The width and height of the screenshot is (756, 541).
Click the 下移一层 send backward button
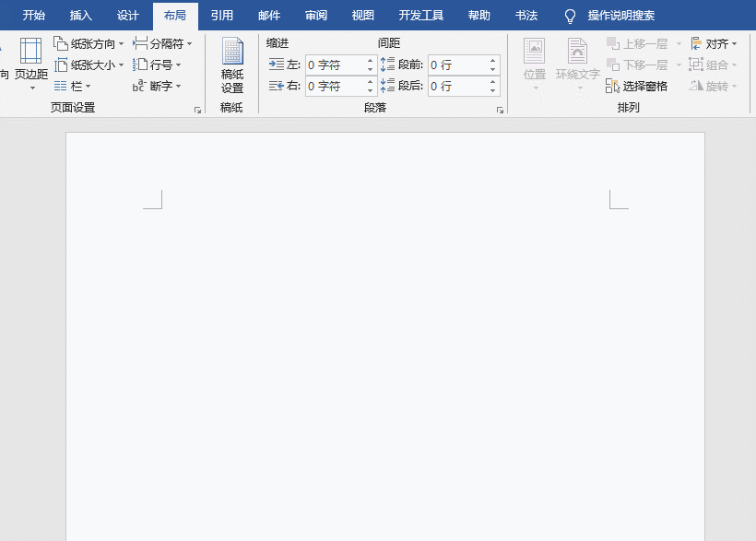[637, 65]
